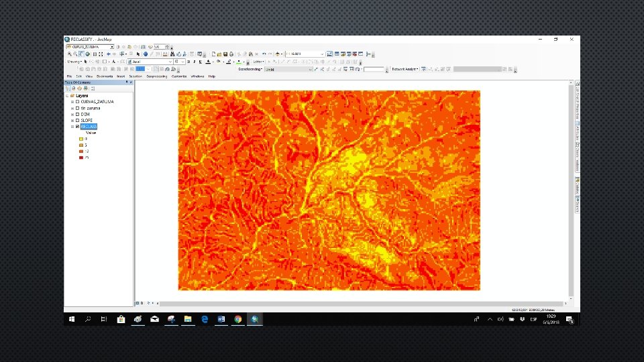This screenshot has height=362, width=644.
Task: Open the Georeferencing layer dropdown
Action: (311, 69)
